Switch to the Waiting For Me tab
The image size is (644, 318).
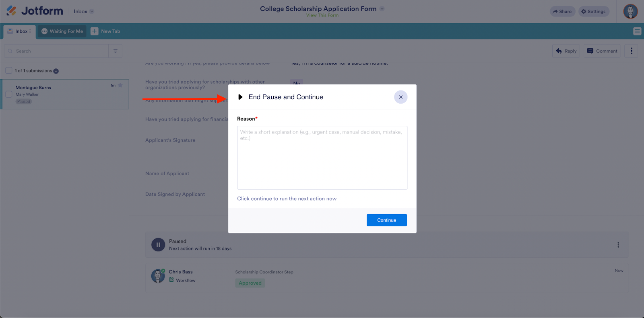click(x=62, y=31)
